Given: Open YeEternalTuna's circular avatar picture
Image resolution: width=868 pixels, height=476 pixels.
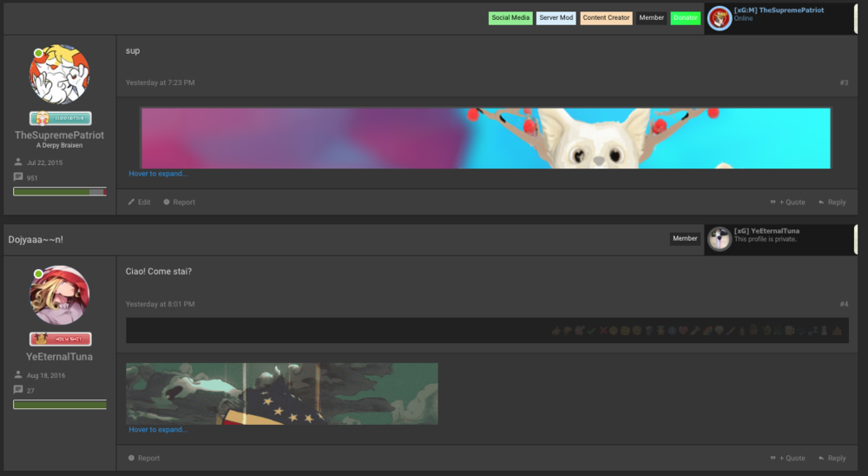Looking at the screenshot, I should tap(59, 294).
